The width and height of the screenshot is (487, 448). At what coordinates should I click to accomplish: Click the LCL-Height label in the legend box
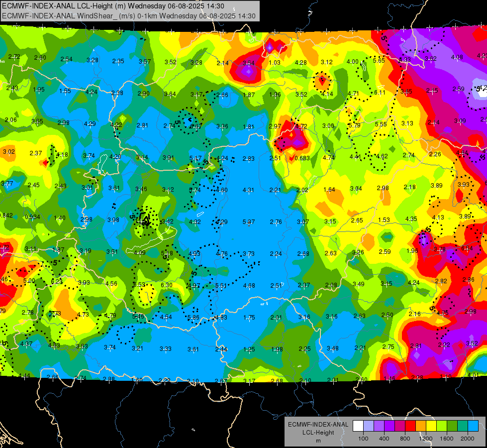(x=318, y=433)
